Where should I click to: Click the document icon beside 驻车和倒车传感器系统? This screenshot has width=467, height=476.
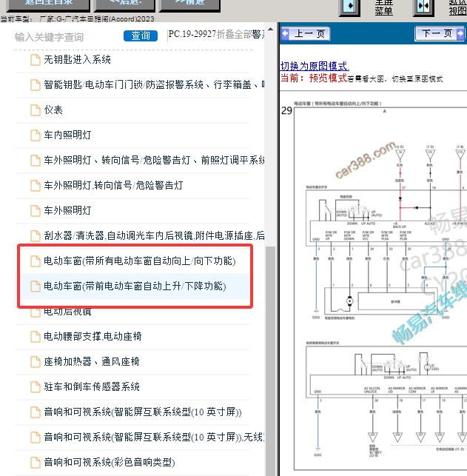coord(35,386)
